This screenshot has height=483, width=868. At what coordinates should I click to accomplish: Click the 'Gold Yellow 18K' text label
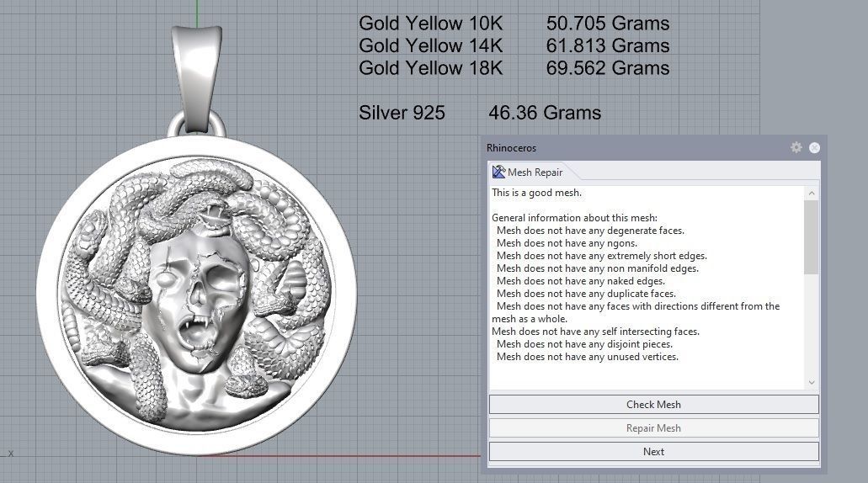click(x=431, y=68)
